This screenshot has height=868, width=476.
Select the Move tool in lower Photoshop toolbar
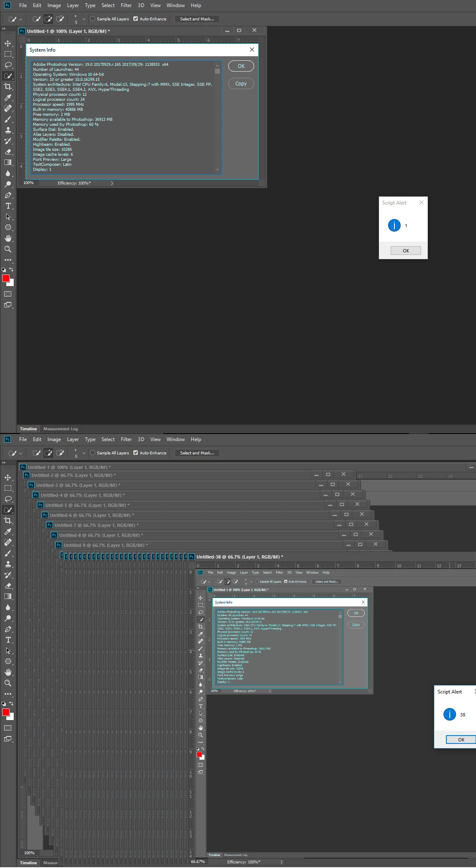tap(8, 477)
